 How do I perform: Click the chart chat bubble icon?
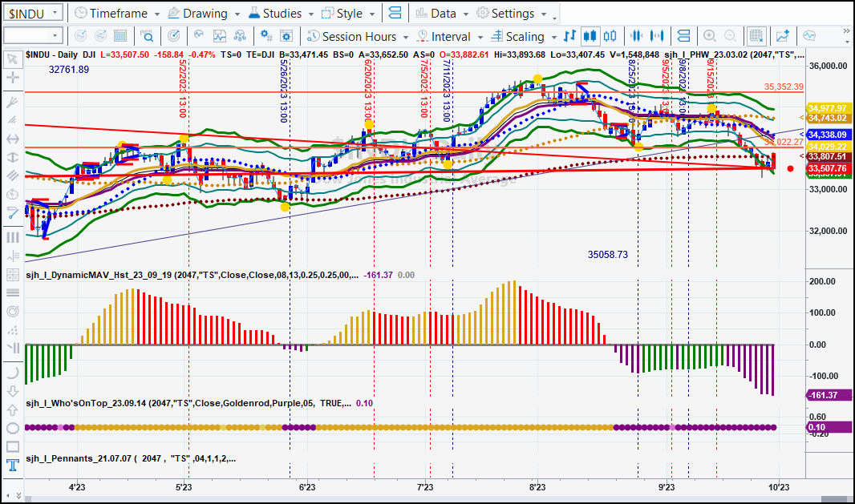809,37
